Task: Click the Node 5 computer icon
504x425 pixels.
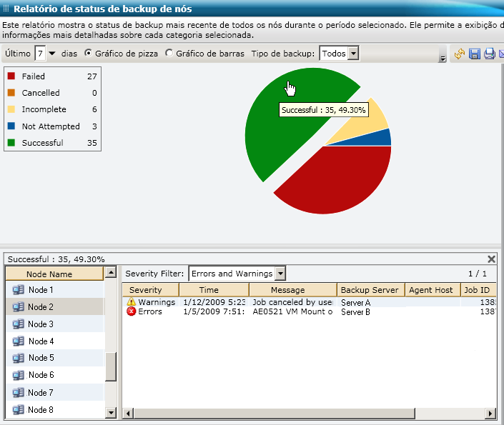Action: 19,358
